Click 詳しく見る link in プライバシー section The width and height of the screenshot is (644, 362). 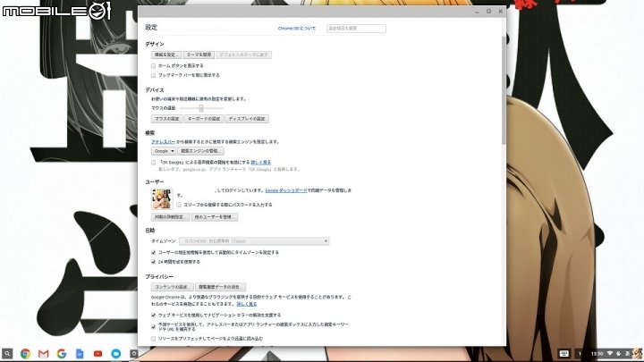pos(247,304)
